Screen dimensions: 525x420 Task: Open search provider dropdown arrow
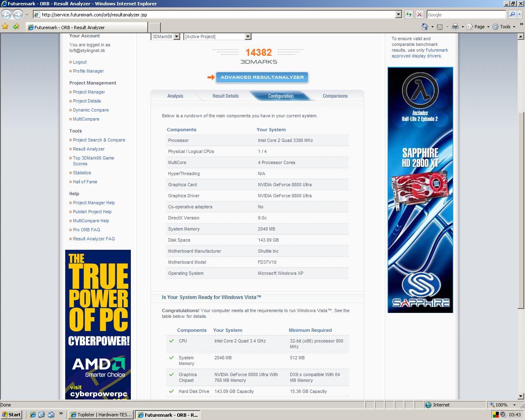pos(519,14)
